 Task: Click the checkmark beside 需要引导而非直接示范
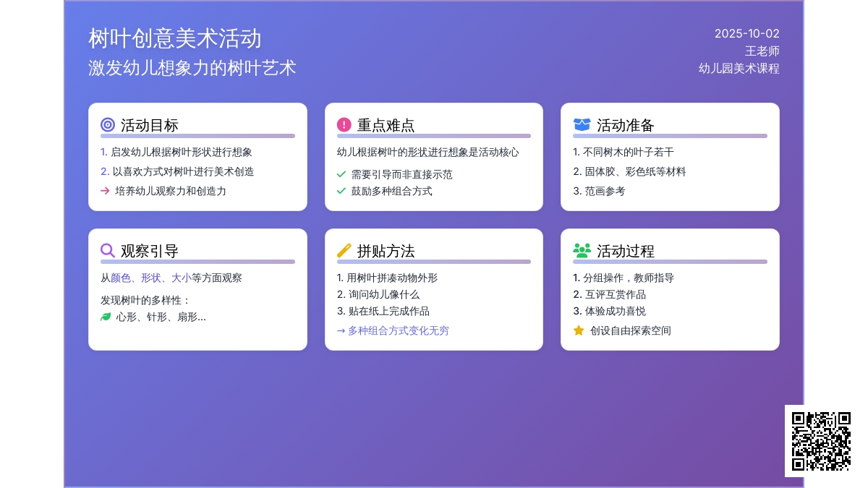pos(341,174)
